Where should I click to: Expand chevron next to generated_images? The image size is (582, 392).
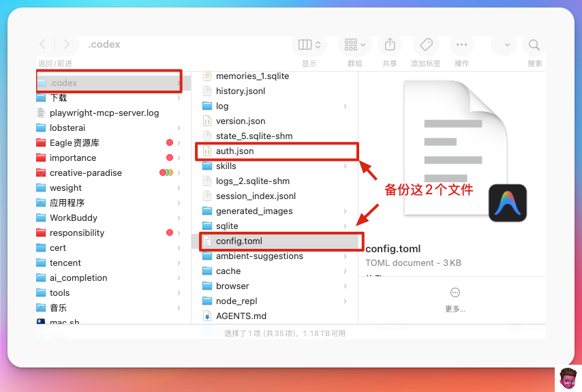[x=346, y=211]
